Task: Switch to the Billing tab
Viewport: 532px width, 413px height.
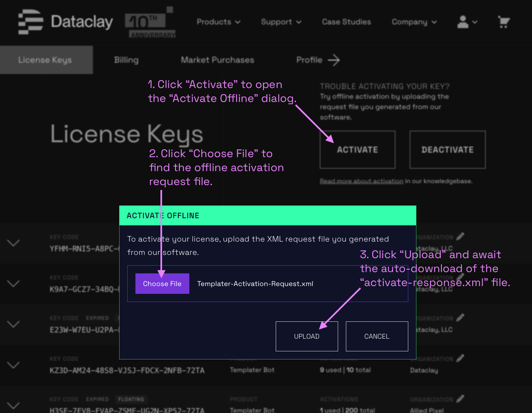Action: (x=126, y=60)
